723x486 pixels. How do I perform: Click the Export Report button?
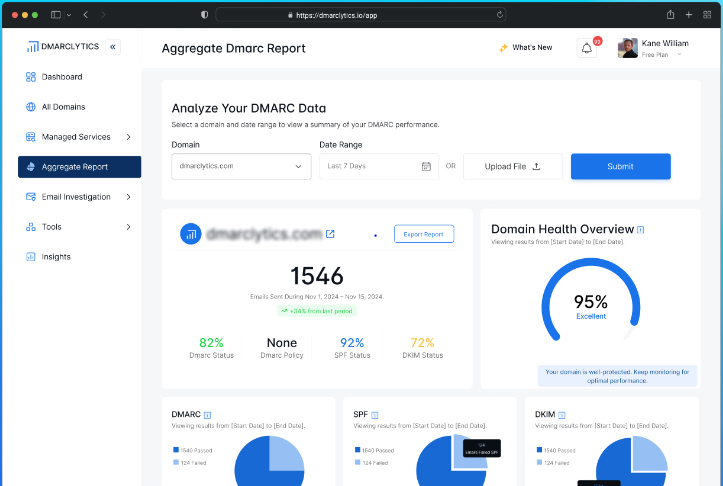[424, 234]
